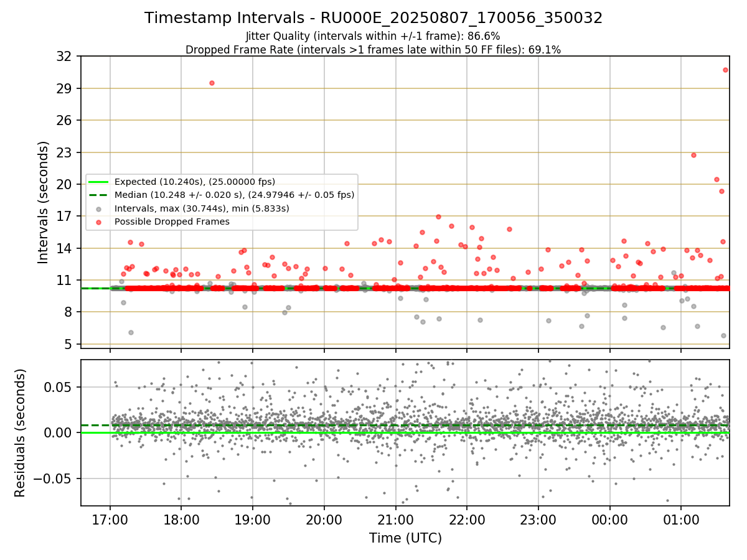Click the plot title containing RU000E_20250807_170056_350032
Screen dimensions: 747x560
tap(374, 18)
